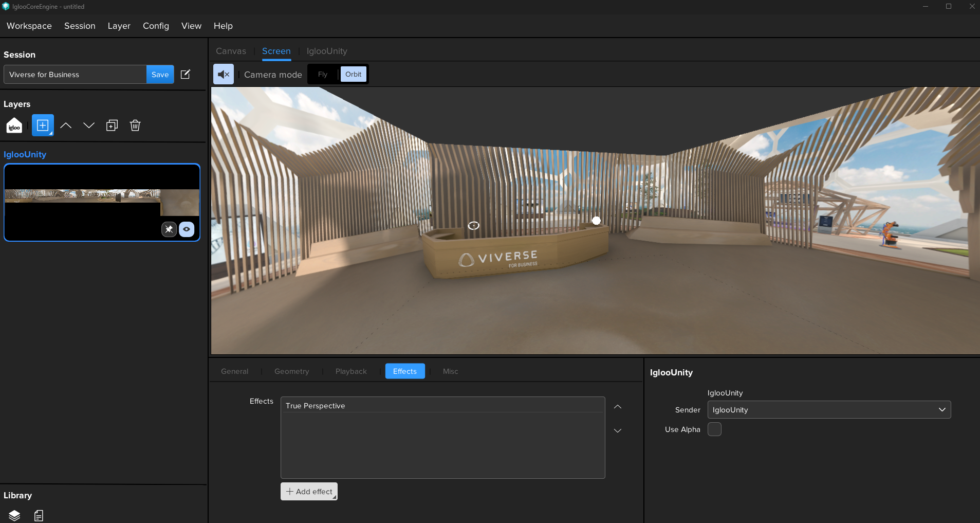
Task: Move effect down in the Effects list
Action: tap(618, 430)
